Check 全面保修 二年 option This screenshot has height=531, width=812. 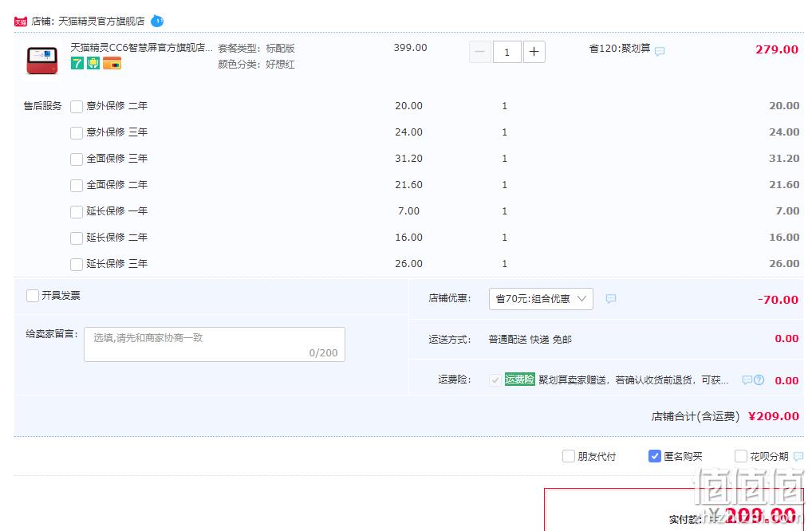[x=77, y=185]
